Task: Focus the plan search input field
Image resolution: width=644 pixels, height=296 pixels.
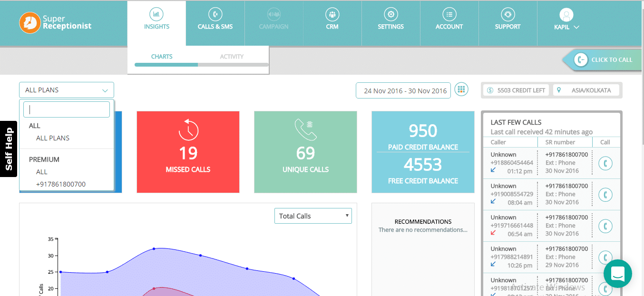Action: click(x=67, y=109)
